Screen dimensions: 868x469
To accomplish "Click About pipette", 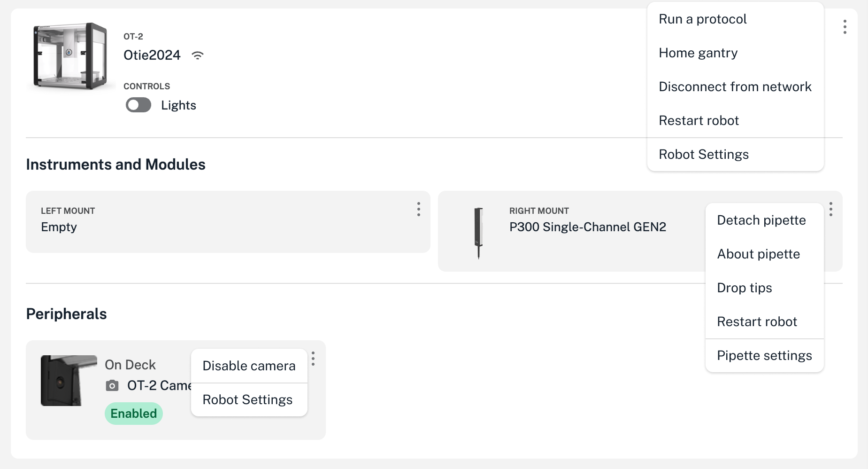I will tap(759, 254).
